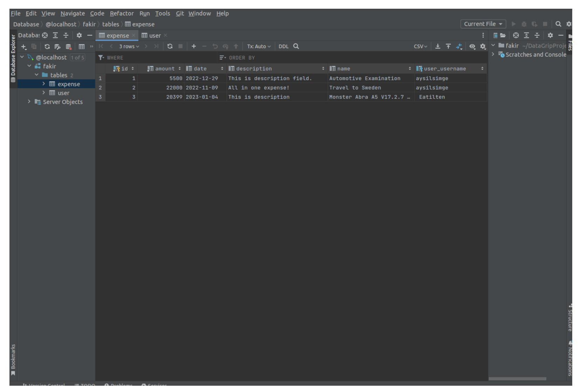
Task: Open the Navigate menu
Action: (x=73, y=13)
